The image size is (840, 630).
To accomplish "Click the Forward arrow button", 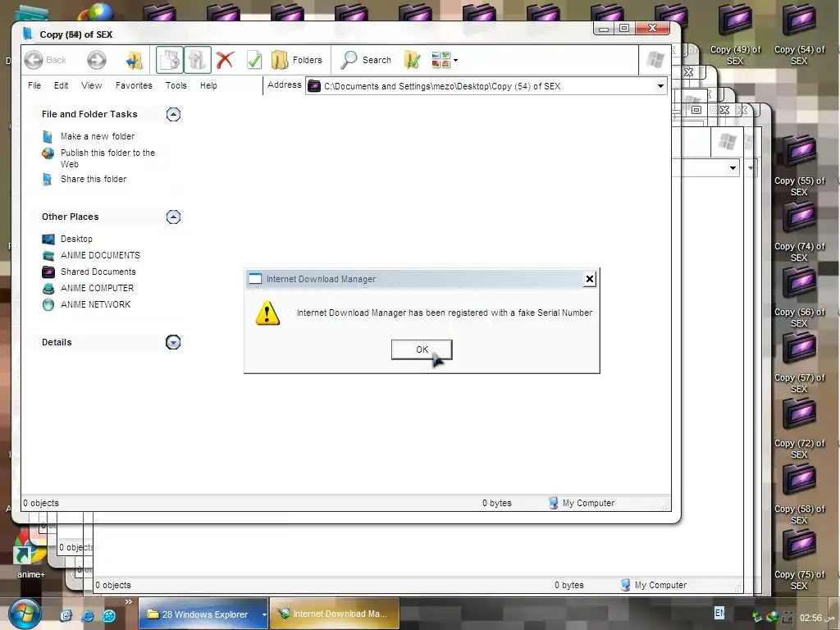I will click(x=97, y=60).
